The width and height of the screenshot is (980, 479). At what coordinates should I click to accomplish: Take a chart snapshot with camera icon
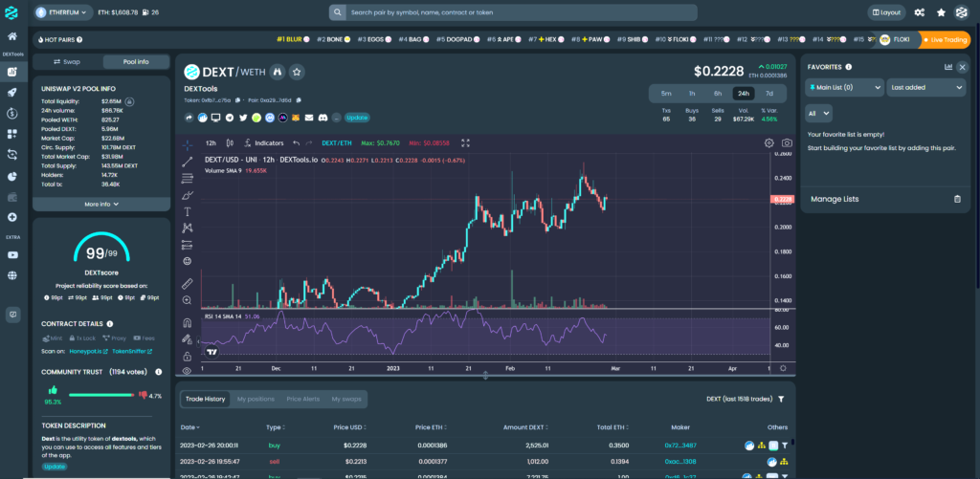[787, 143]
